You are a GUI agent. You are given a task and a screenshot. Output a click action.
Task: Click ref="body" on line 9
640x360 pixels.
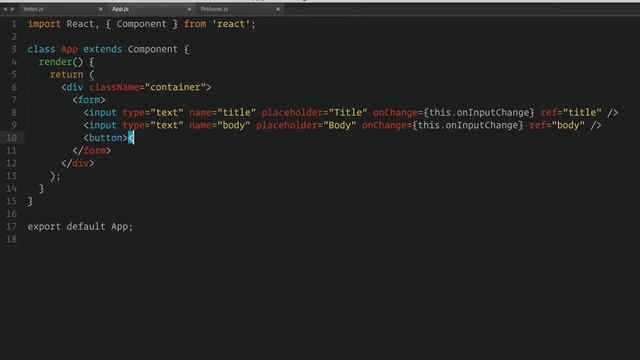557,125
